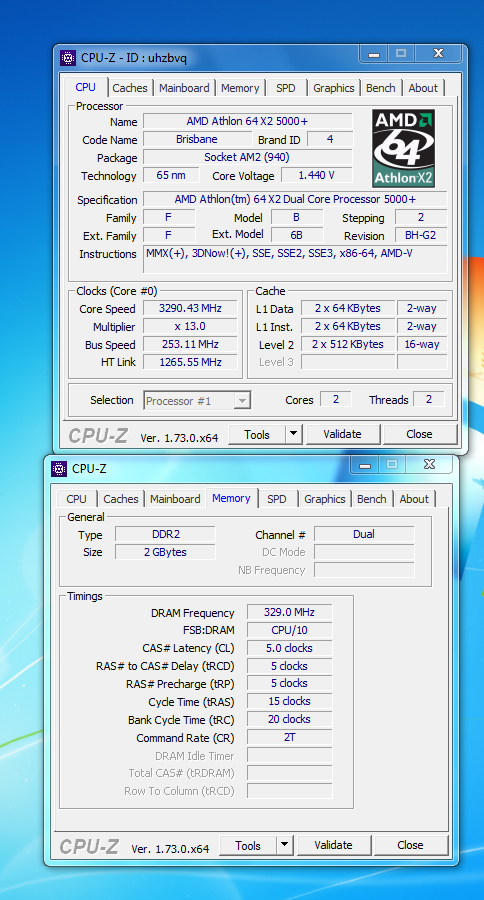
Task: Click the memory Type value DDR2
Action: pos(165,534)
